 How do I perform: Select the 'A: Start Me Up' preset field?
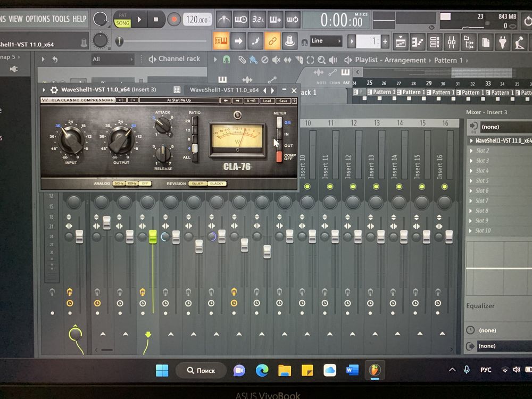click(x=179, y=101)
